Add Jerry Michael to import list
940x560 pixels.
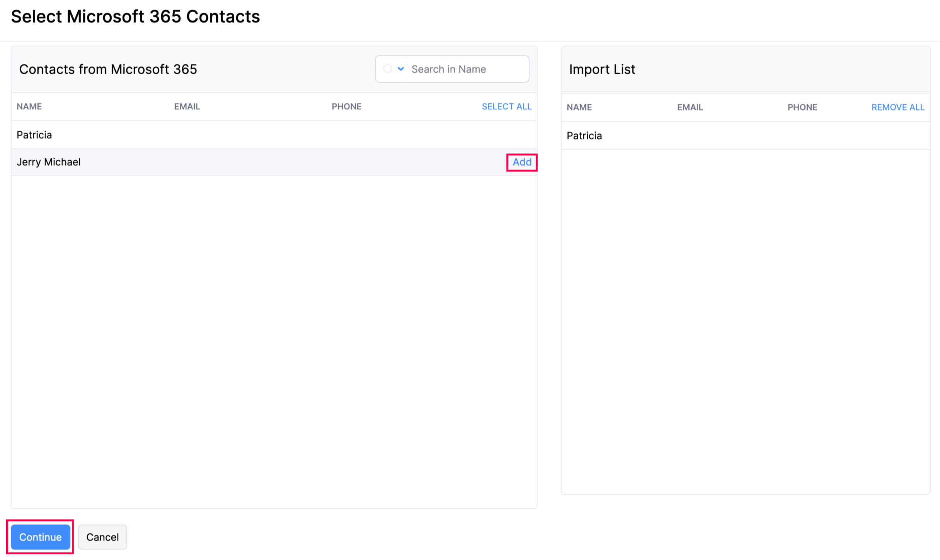(x=522, y=162)
